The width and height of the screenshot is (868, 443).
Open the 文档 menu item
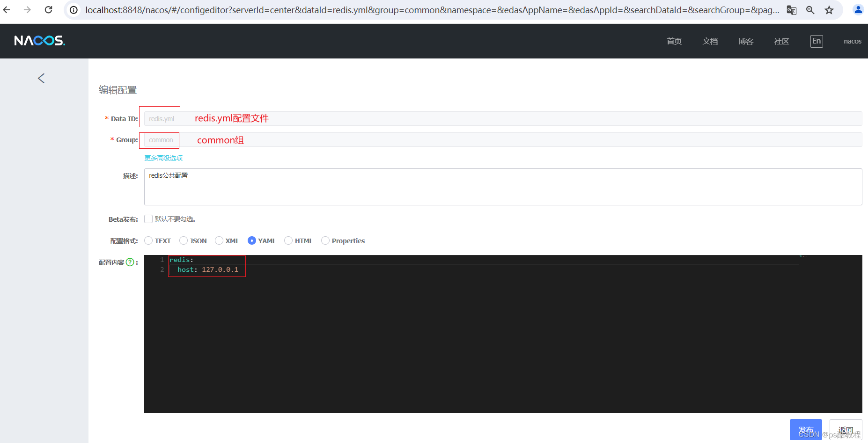pyautogui.click(x=710, y=41)
